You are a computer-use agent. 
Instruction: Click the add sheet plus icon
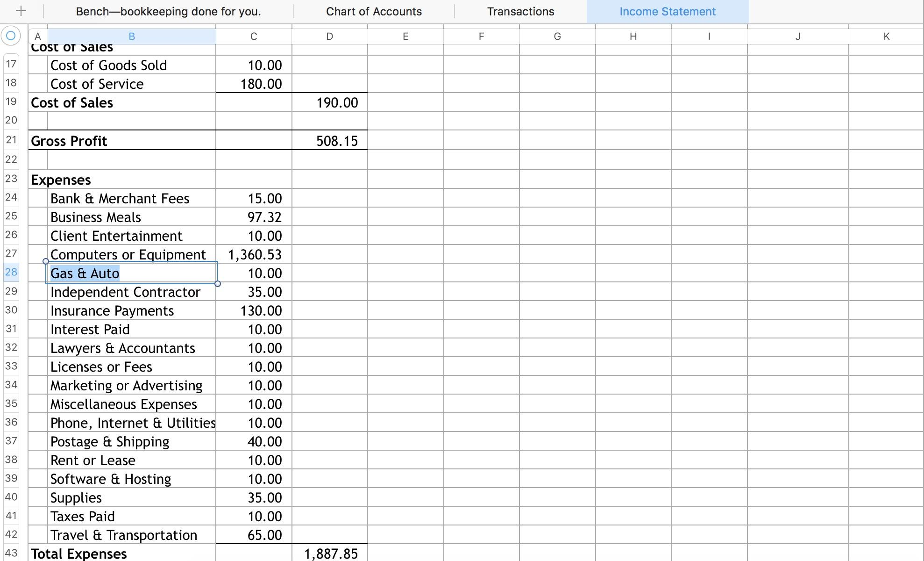click(21, 11)
